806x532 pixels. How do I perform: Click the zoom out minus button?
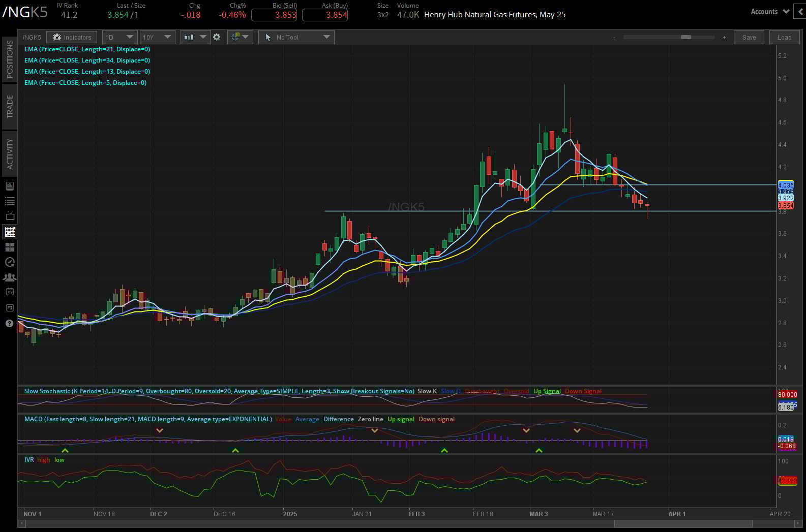point(614,37)
